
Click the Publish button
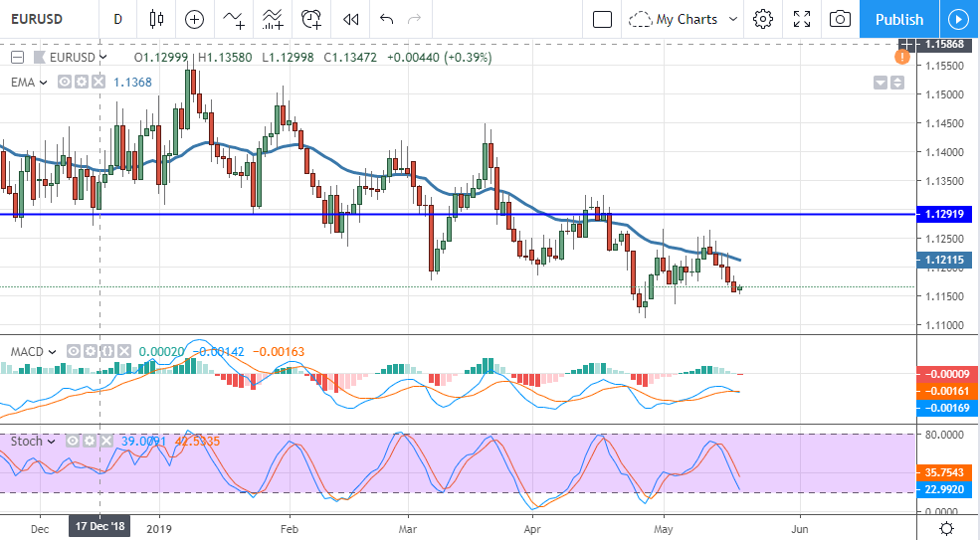tap(898, 19)
